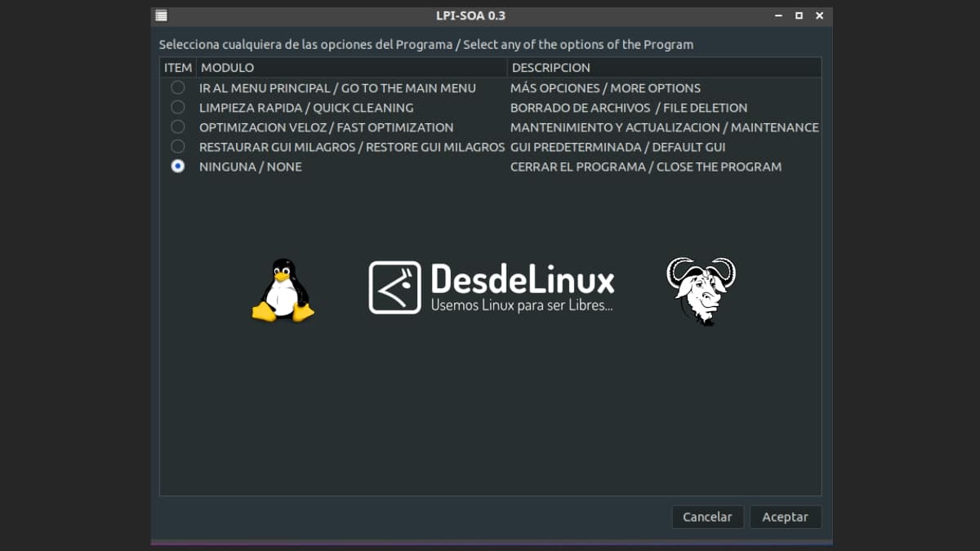The width and height of the screenshot is (980, 551).
Task: Select the OPTIMIZACION VELOZ / FAST OPTIMIZATION option
Action: 178,127
